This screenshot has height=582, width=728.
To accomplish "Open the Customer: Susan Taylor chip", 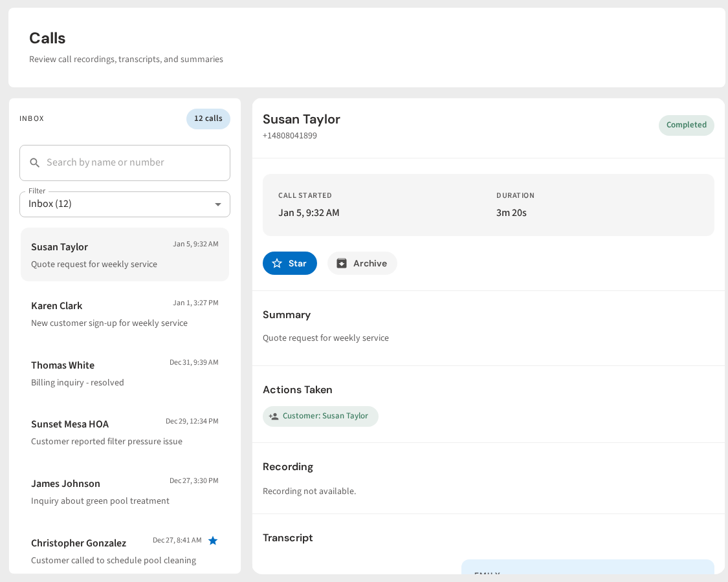I will pos(320,416).
